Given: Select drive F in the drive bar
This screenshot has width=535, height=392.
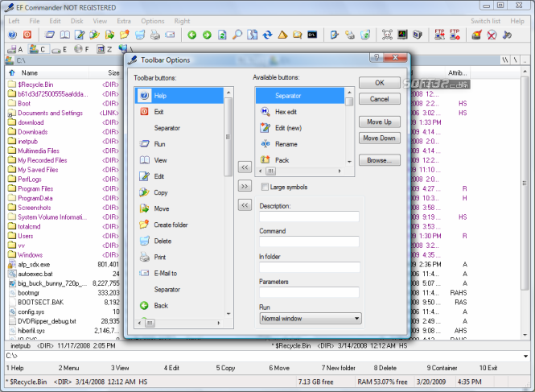Looking at the screenshot, I should click(82, 49).
